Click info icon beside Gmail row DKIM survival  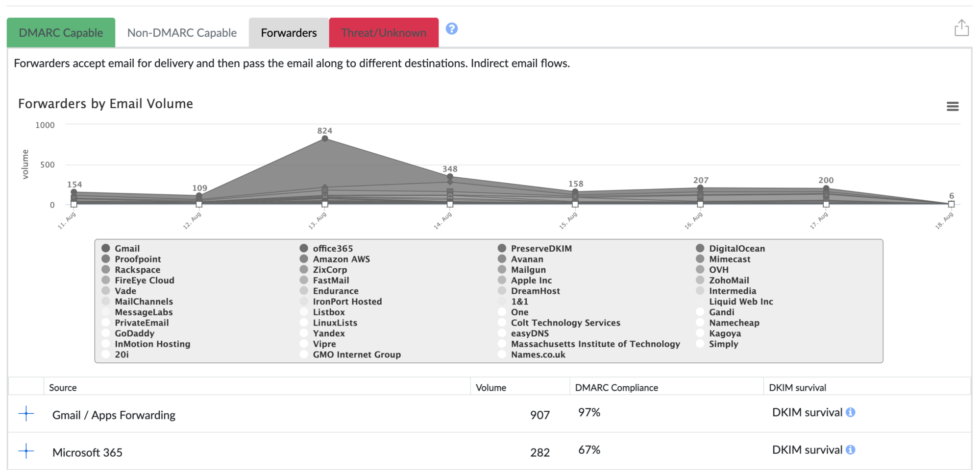[x=851, y=412]
